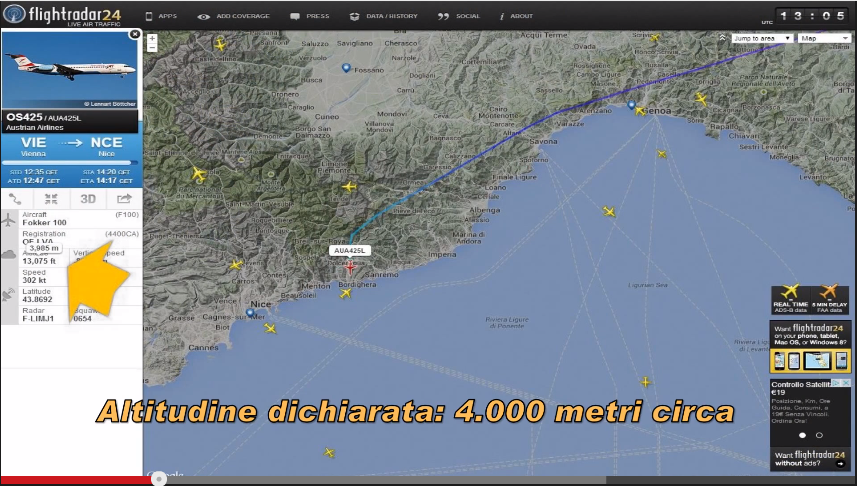Click the radar dish icon beside Latitude
857x486 pixels.
pyautogui.click(x=9, y=295)
